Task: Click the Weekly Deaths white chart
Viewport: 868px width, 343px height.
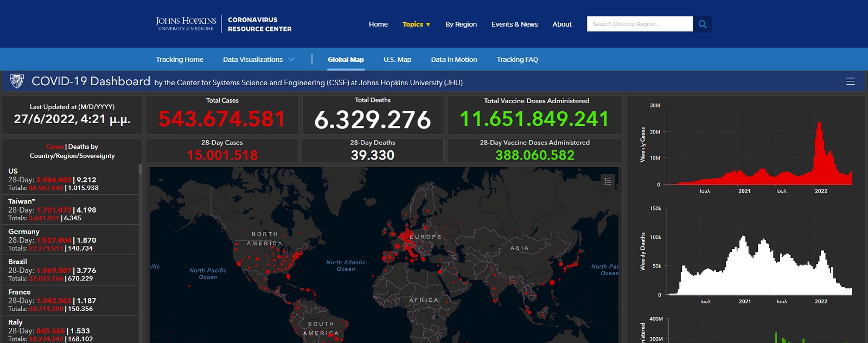Action: (x=758, y=264)
